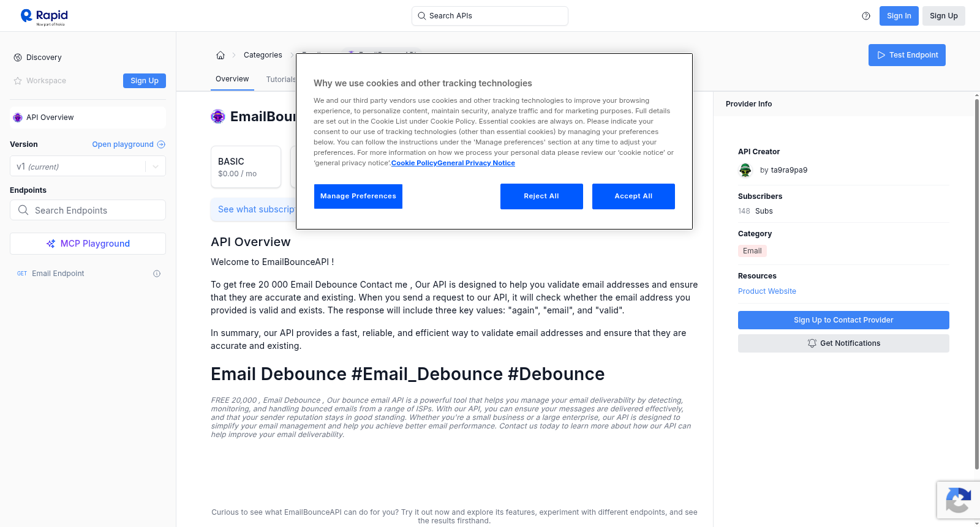Open the v1 (current) version dropdown
This screenshot has height=527, width=980.
(88, 166)
